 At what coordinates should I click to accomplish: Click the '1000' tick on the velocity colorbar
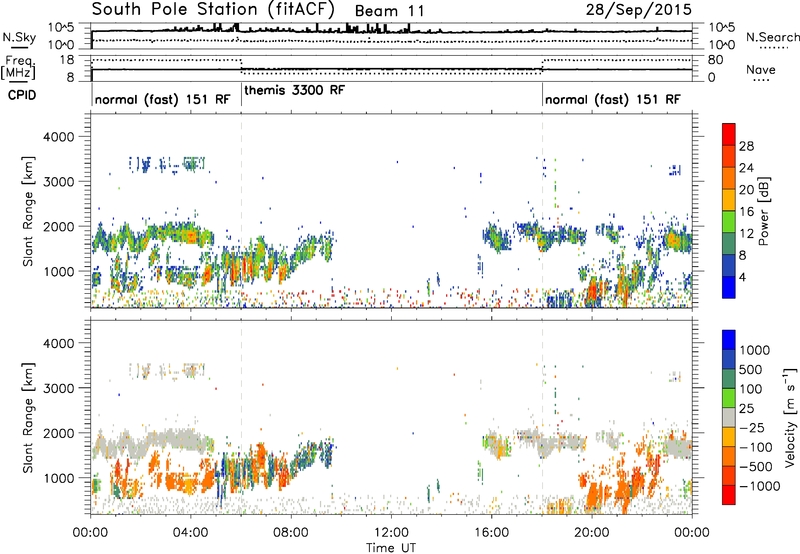point(755,350)
